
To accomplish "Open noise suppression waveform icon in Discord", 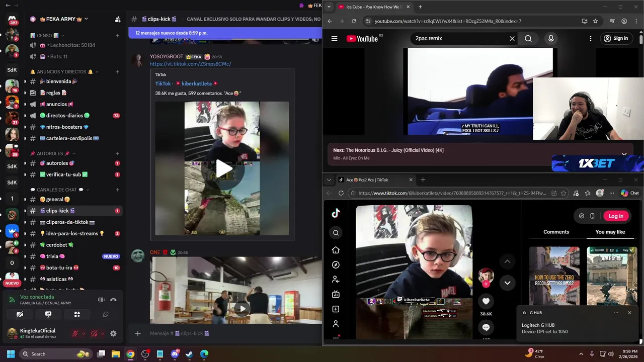I will click(x=101, y=300).
